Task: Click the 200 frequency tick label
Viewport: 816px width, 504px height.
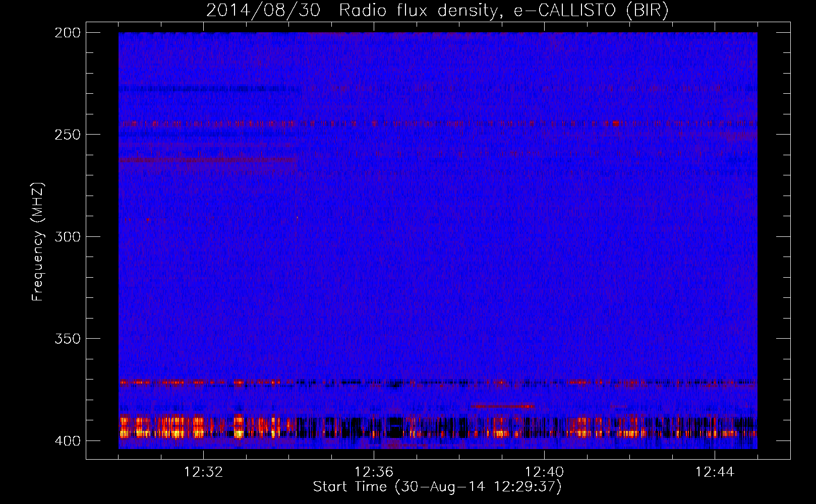Action: click(x=68, y=33)
